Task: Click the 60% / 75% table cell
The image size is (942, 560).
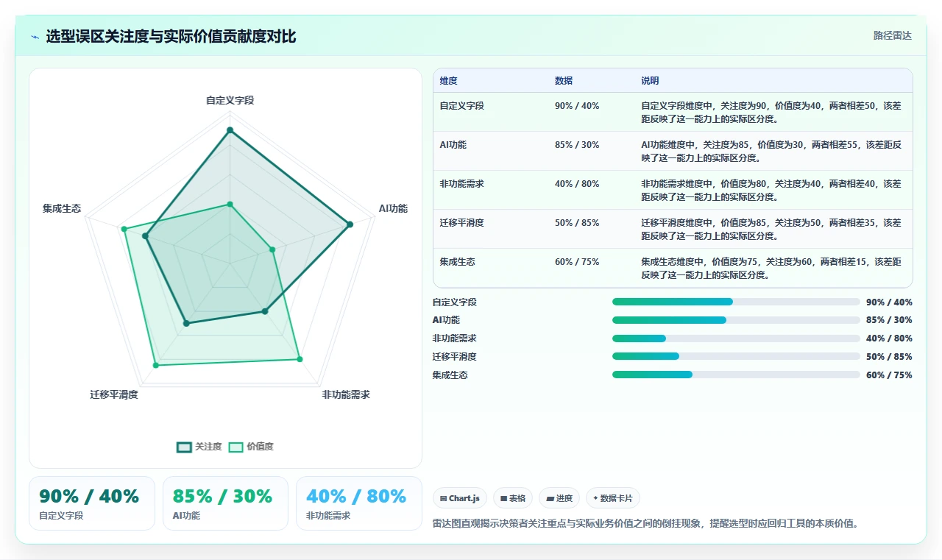Action: pos(577,262)
